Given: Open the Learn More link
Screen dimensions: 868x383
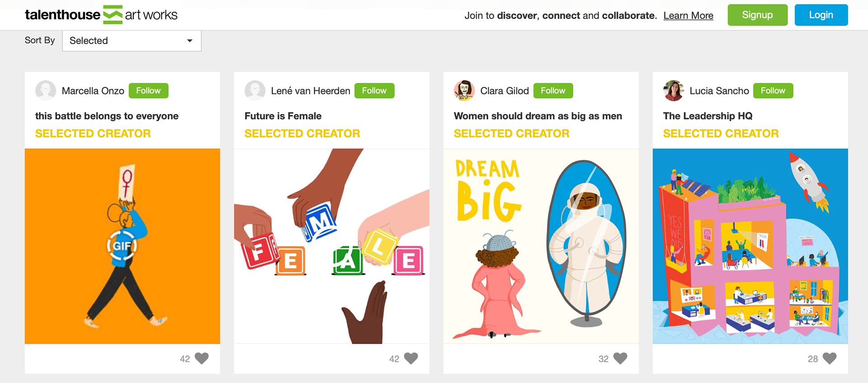Looking at the screenshot, I should pos(689,15).
